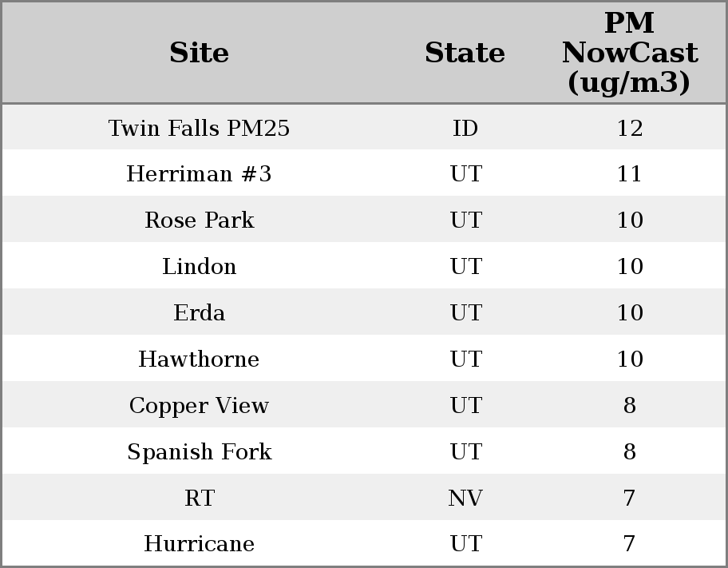Click the Spanish Fork site name
728x568 pixels.
tap(199, 452)
